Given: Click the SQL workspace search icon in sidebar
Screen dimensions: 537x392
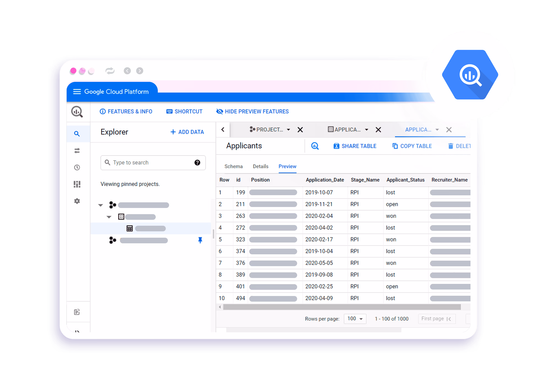Looking at the screenshot, I should tap(77, 134).
